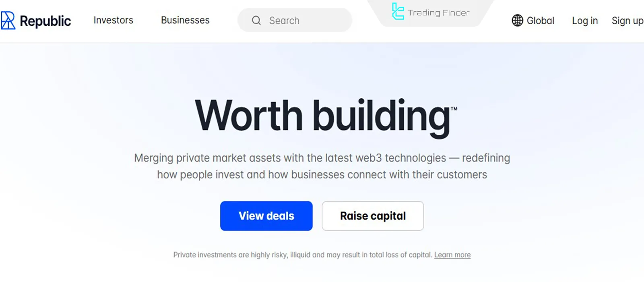Open the Investors menu
The width and height of the screenshot is (644, 282).
[x=113, y=20]
